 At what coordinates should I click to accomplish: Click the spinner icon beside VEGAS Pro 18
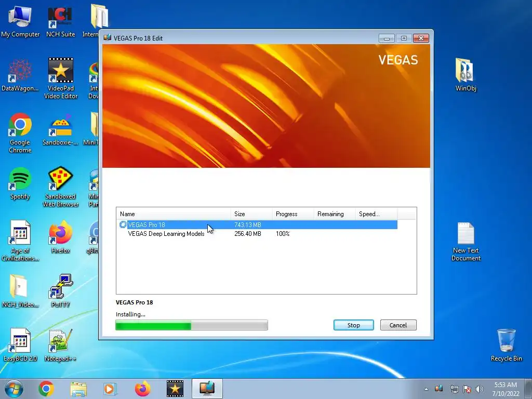(x=123, y=224)
